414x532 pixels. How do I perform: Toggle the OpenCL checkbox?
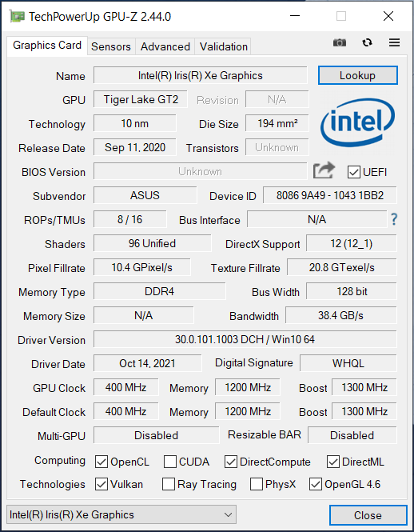pos(102,462)
